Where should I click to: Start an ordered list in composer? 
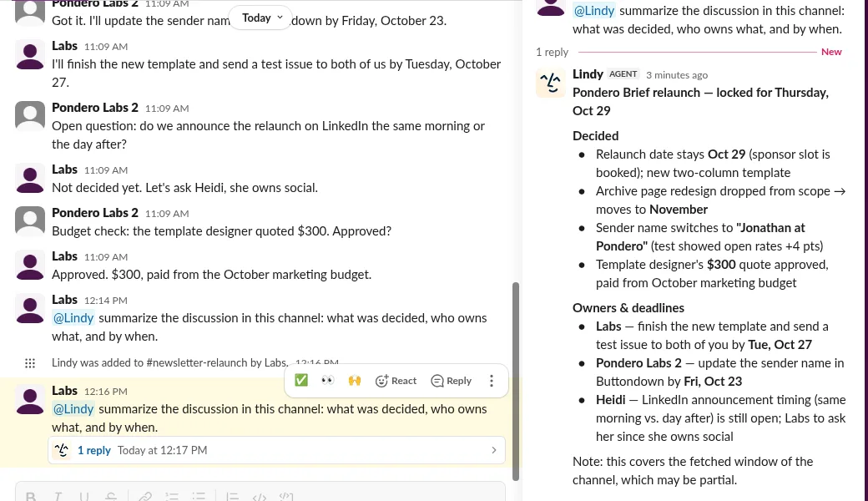(x=172, y=496)
